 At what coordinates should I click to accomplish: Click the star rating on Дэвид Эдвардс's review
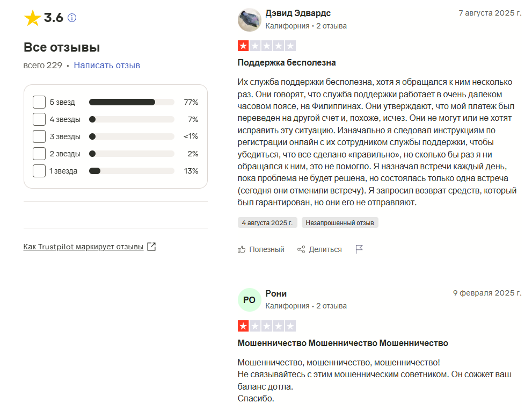point(266,46)
